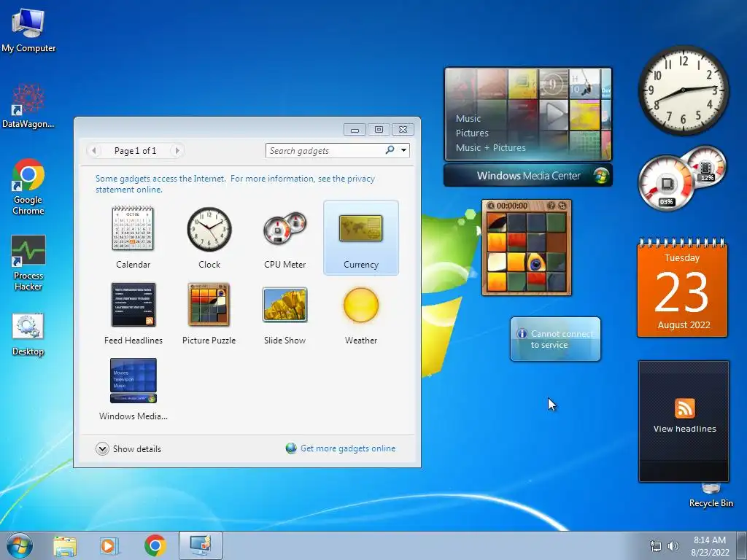Click the Windows Start orb
This screenshot has height=560, width=747.
[x=20, y=545]
